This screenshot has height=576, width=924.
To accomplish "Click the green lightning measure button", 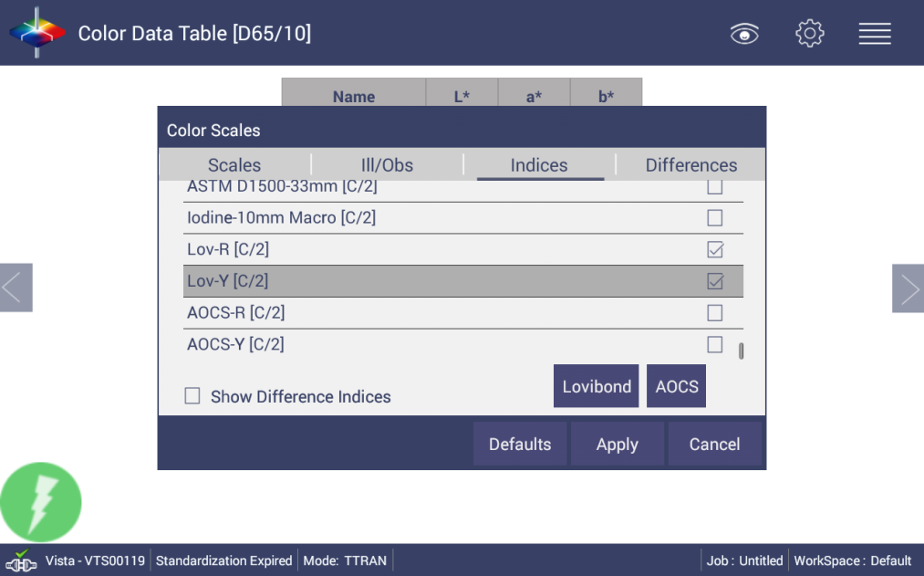I will [41, 502].
